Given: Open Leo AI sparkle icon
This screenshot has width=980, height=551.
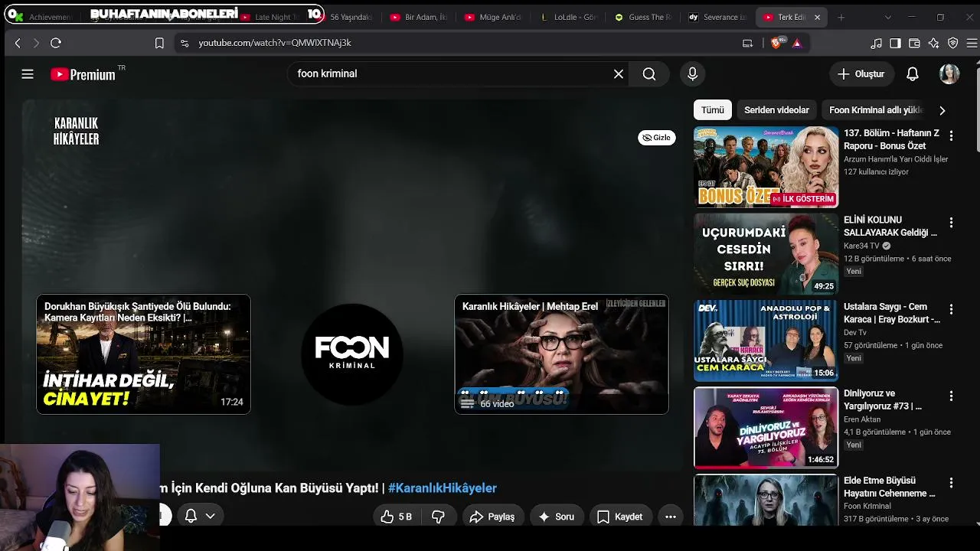Looking at the screenshot, I should [x=933, y=44].
